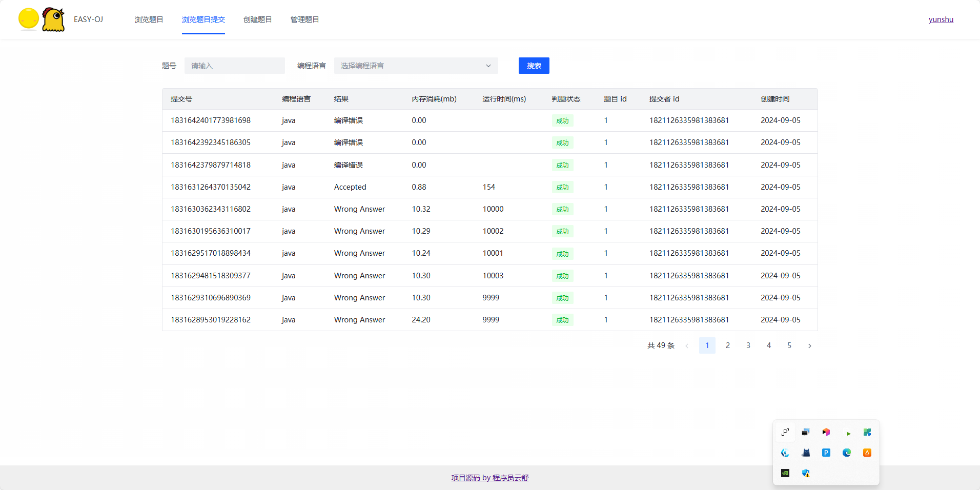
Task: Click the blue cube-shaped tray icon
Action: (x=785, y=453)
